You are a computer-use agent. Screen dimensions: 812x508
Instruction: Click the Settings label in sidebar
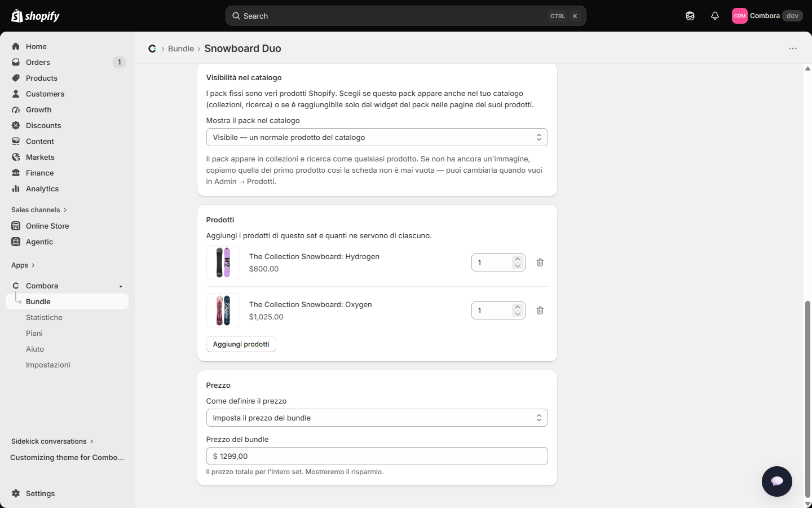41,493
